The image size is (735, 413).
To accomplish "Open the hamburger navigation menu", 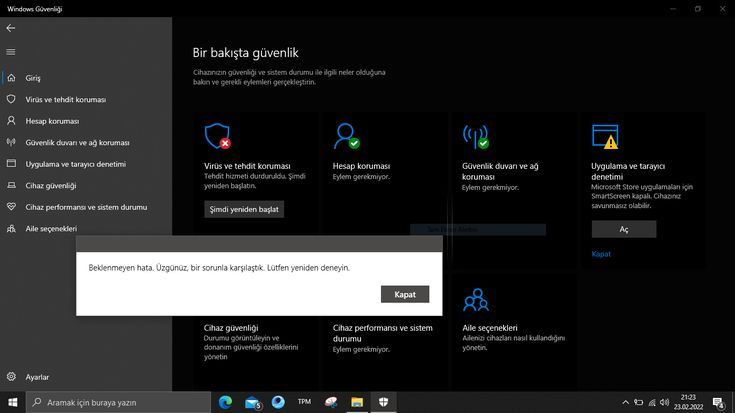I will coord(10,52).
